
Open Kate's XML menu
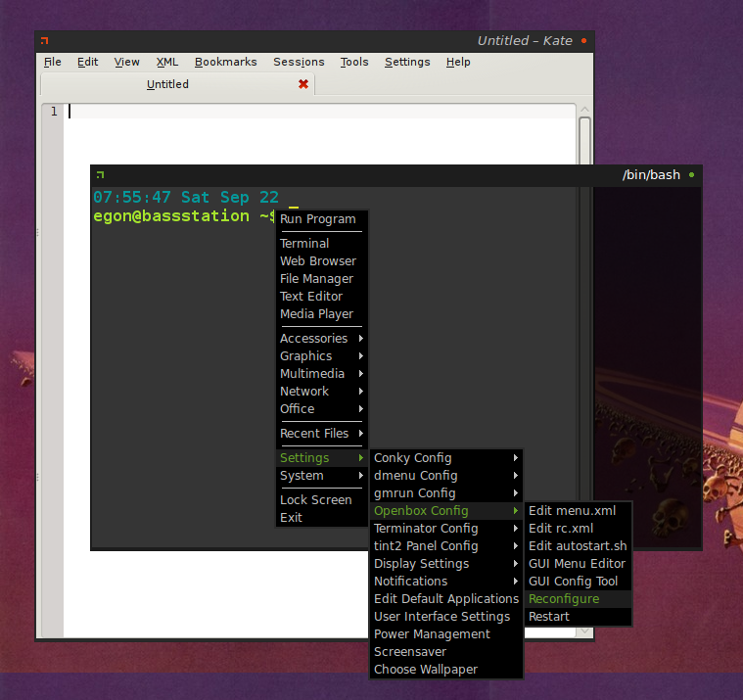point(167,62)
